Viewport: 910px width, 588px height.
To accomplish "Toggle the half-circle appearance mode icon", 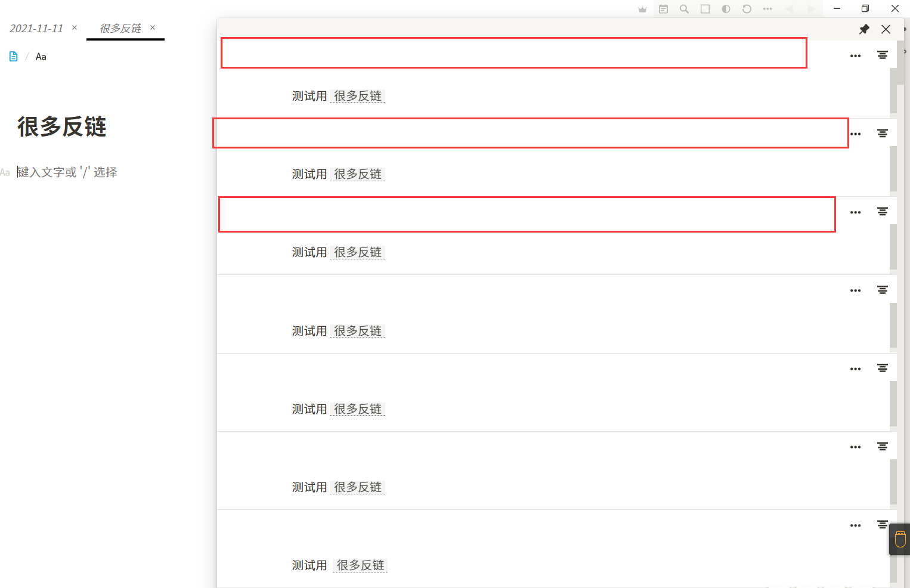I will pyautogui.click(x=726, y=9).
